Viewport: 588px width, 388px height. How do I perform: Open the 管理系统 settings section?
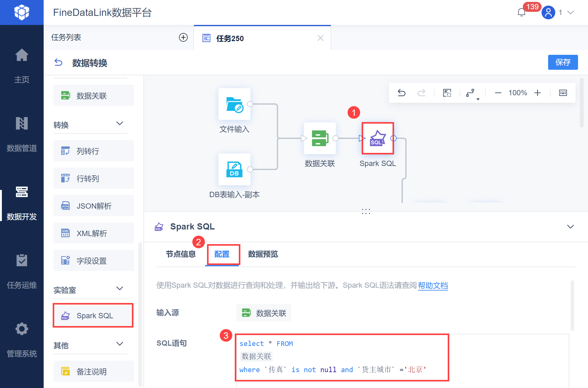tap(22, 340)
